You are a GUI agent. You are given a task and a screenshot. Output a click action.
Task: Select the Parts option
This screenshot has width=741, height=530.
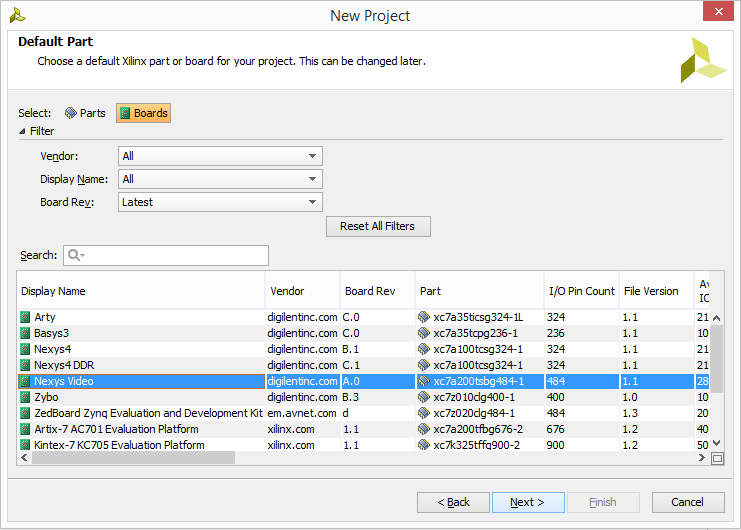pyautogui.click(x=85, y=113)
